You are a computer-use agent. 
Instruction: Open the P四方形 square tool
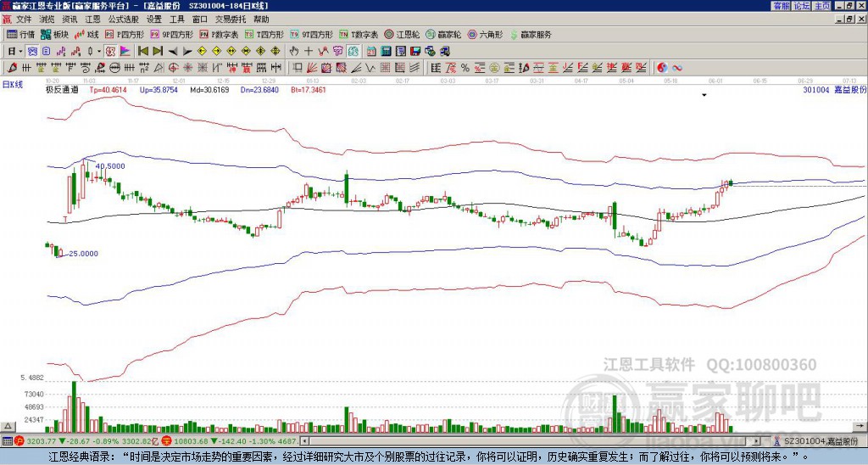click(x=125, y=34)
